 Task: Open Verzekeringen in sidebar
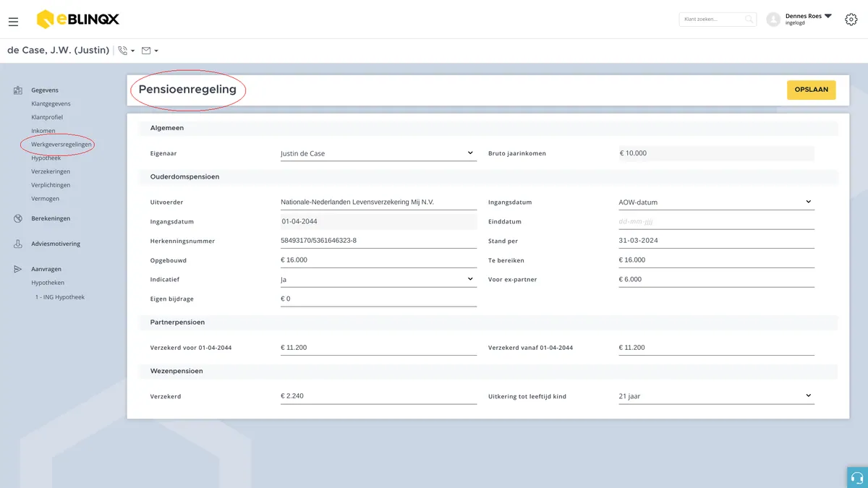51,171
